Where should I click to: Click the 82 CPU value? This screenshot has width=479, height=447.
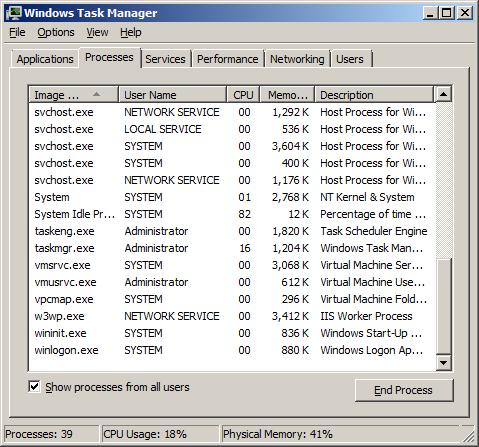(x=244, y=214)
